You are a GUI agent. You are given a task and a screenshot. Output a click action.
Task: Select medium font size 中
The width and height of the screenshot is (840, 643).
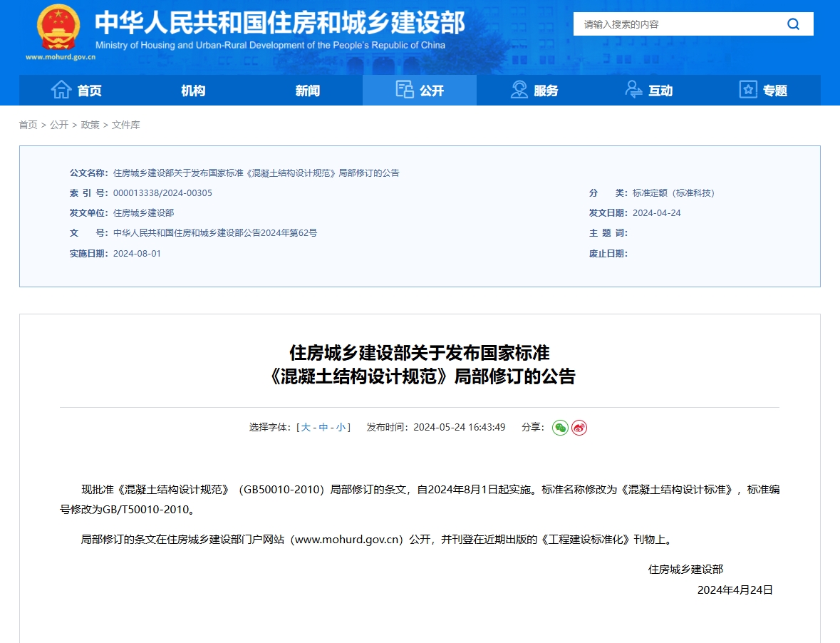point(323,428)
